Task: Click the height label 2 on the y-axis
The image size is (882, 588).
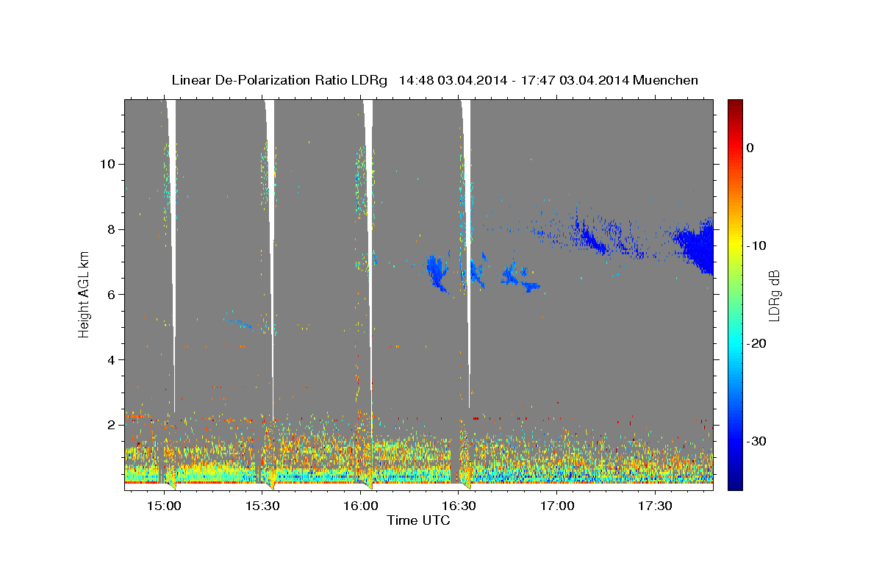Action: pyautogui.click(x=110, y=425)
